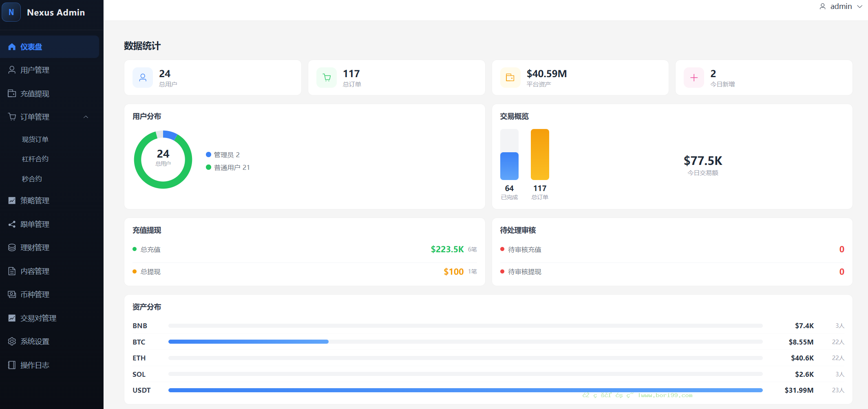868x409 pixels.
Task: Click the 跟单管理 share icon
Action: tap(12, 224)
